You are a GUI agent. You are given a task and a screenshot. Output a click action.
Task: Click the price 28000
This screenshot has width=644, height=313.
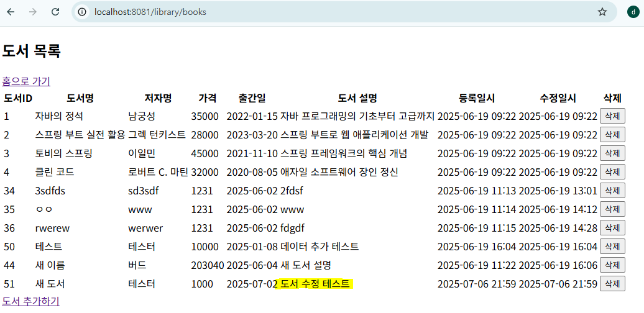[x=205, y=135]
